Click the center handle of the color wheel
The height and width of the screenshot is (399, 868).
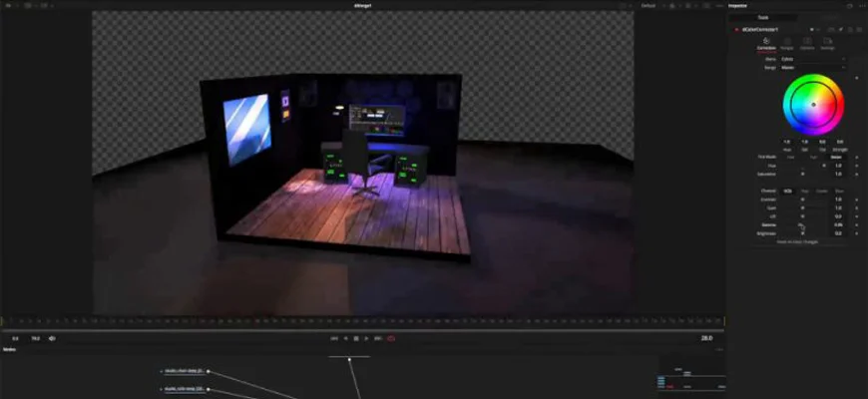[813, 105]
